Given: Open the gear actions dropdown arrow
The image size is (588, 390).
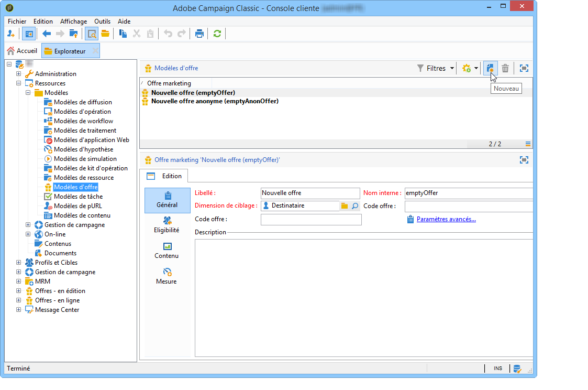Looking at the screenshot, I should pyautogui.click(x=476, y=68).
